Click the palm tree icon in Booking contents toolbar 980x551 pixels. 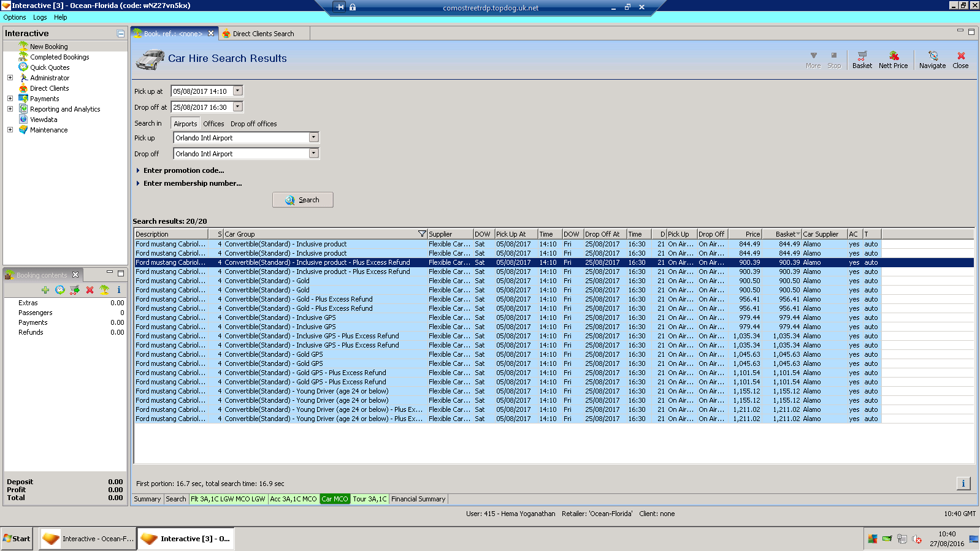[104, 290]
